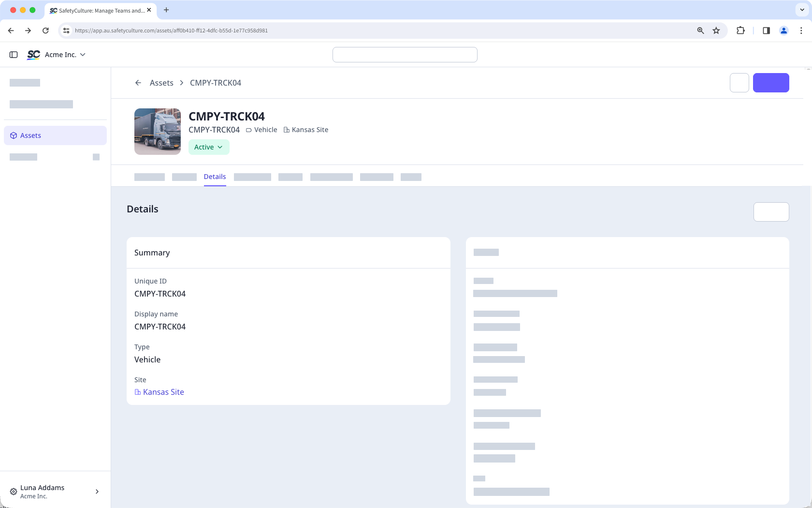Open the CMPY-TRCK04 truck thumbnail

tap(158, 132)
